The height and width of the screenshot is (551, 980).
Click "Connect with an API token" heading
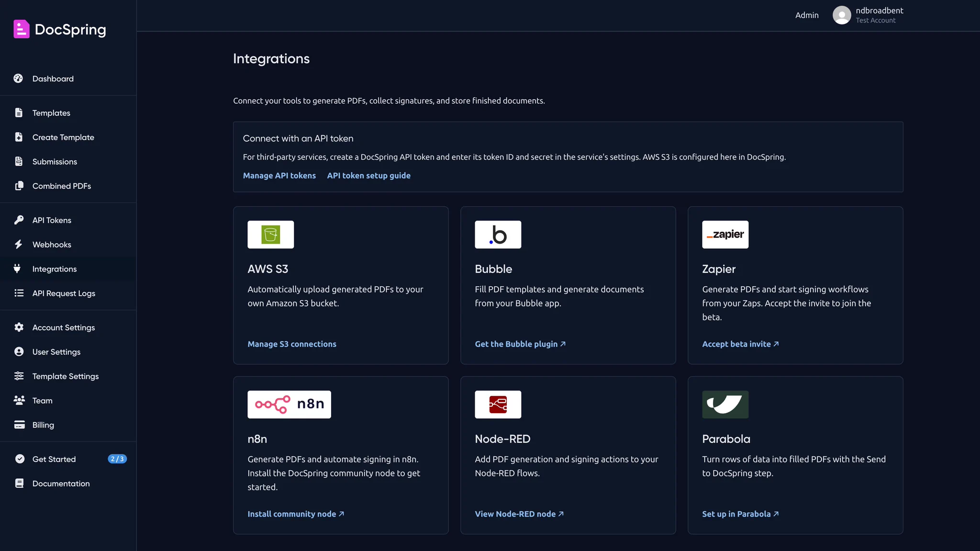298,138
